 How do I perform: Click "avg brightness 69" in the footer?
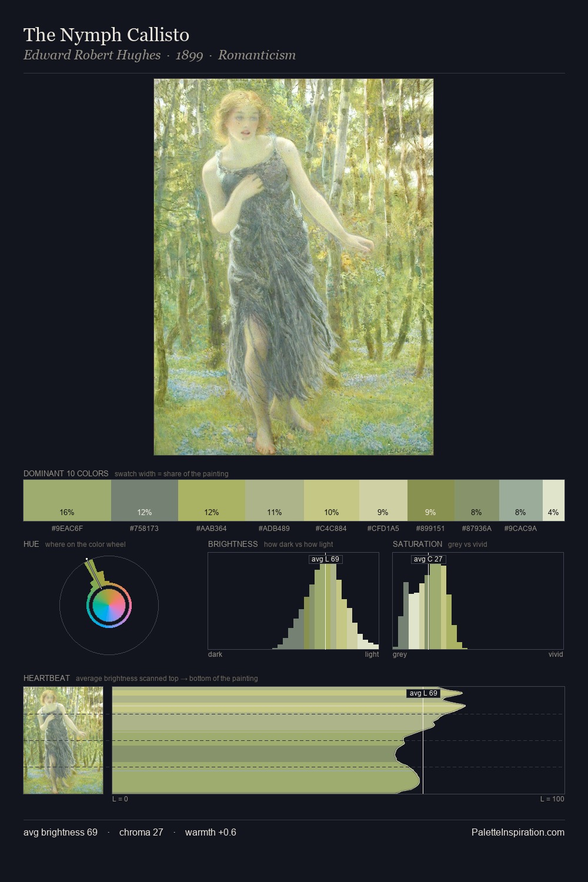(x=61, y=832)
